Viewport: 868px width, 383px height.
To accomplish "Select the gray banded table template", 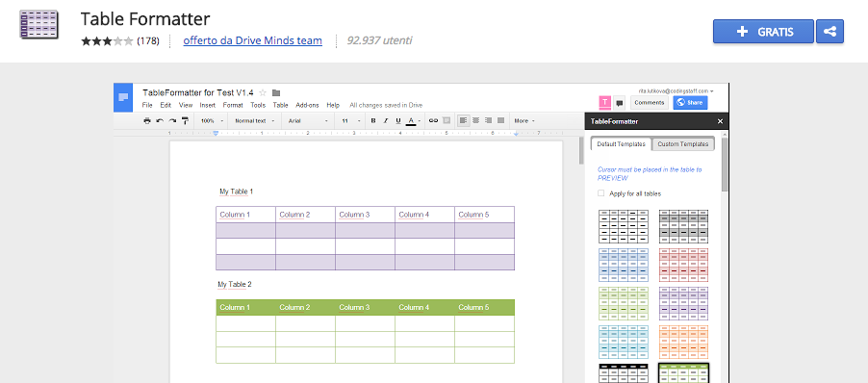I will (x=683, y=226).
